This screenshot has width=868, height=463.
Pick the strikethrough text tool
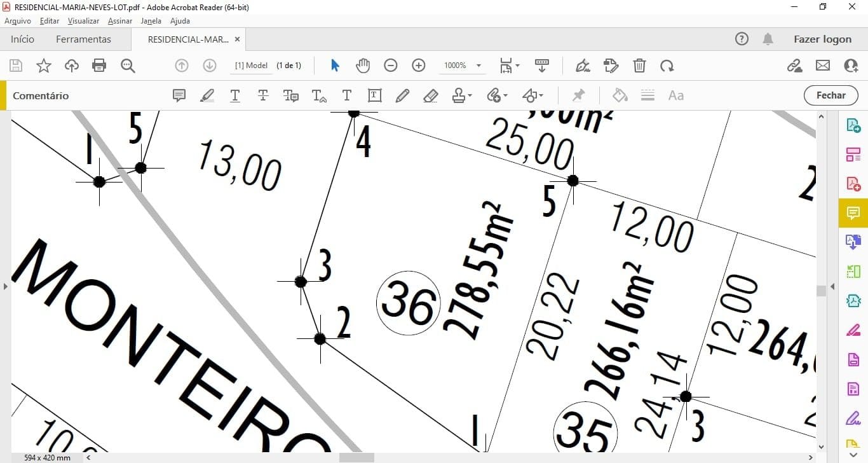[263, 95]
